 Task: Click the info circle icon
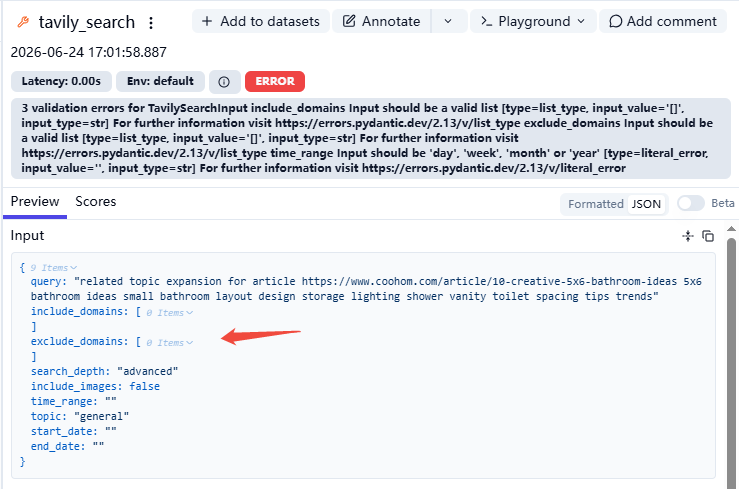224,82
